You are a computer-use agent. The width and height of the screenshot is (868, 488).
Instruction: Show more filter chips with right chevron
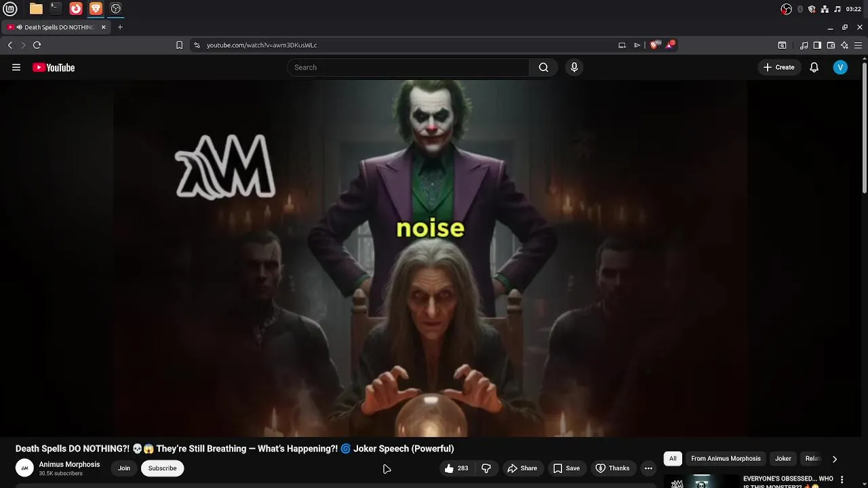coord(835,459)
